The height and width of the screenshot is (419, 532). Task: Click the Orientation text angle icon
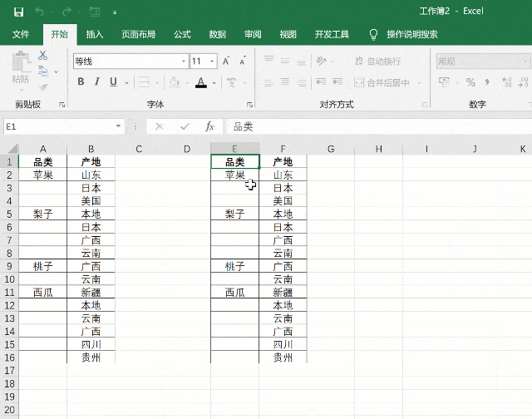[321, 61]
